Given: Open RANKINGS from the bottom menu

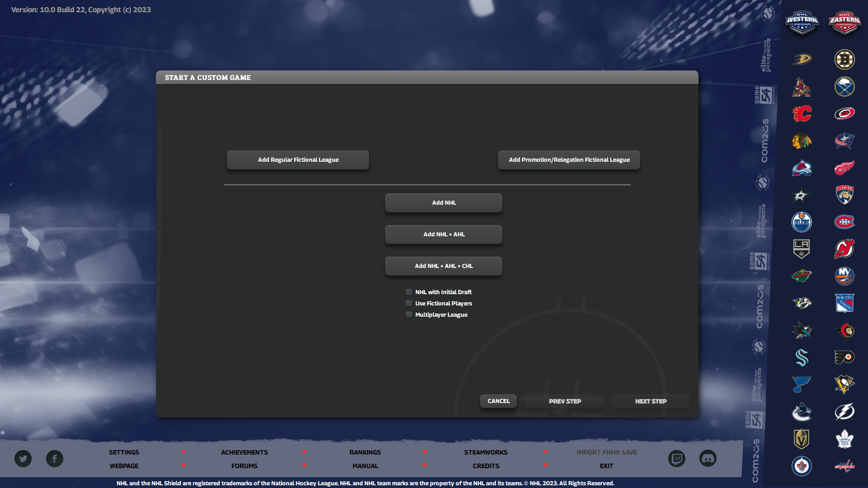Looking at the screenshot, I should pyautogui.click(x=365, y=452).
